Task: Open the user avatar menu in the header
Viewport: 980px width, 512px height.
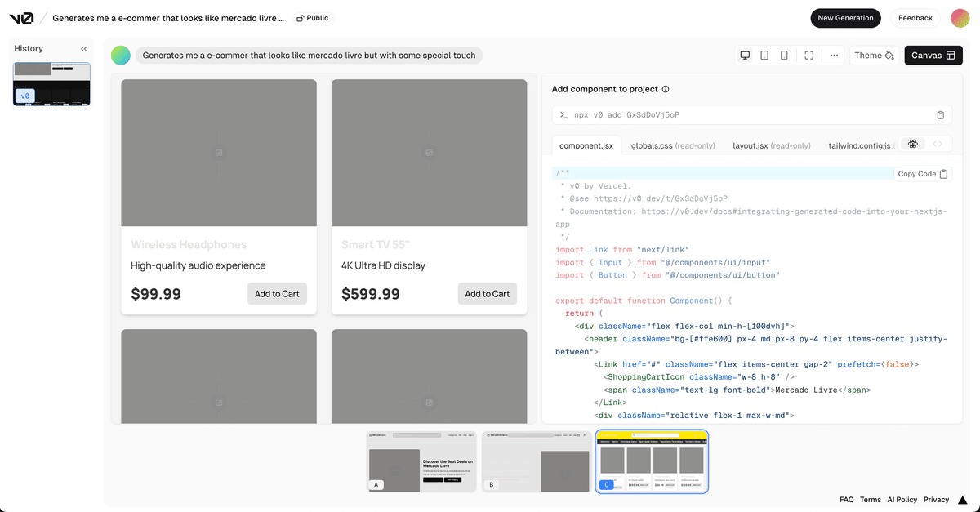Action: click(960, 18)
